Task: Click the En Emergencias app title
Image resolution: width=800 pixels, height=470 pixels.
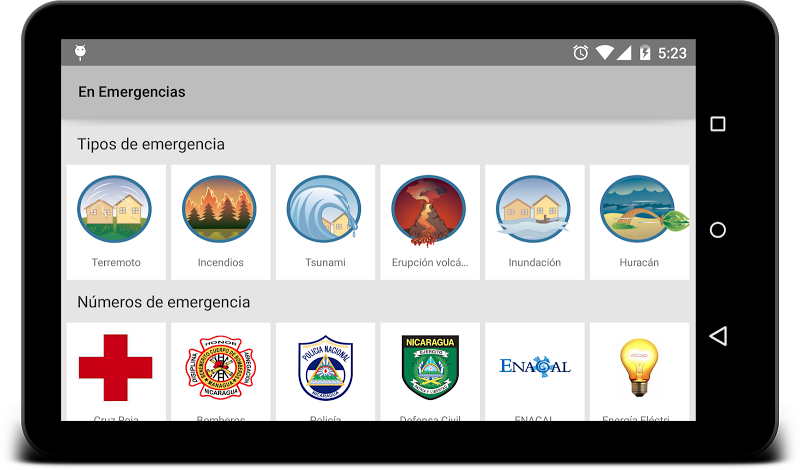Action: pyautogui.click(x=132, y=92)
